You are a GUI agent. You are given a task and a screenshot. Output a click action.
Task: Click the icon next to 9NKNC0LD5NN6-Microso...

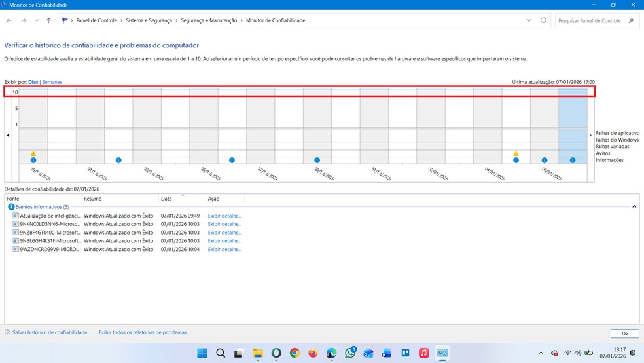[16, 224]
